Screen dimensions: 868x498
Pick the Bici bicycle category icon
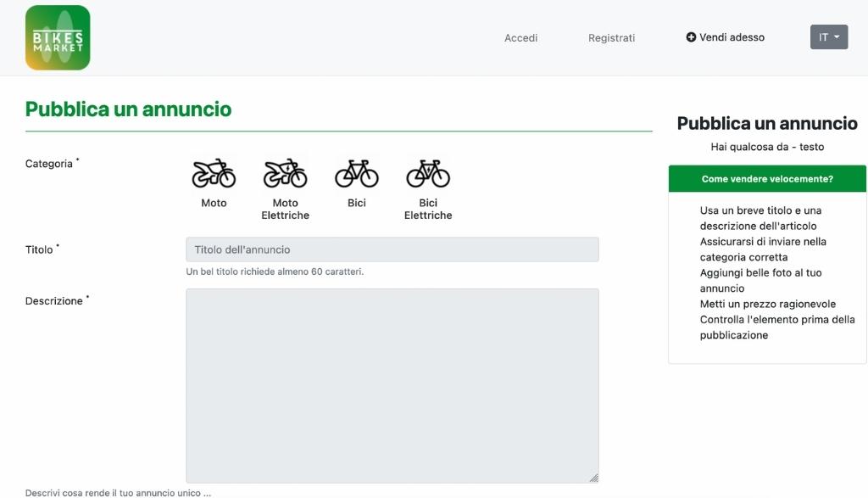[356, 173]
